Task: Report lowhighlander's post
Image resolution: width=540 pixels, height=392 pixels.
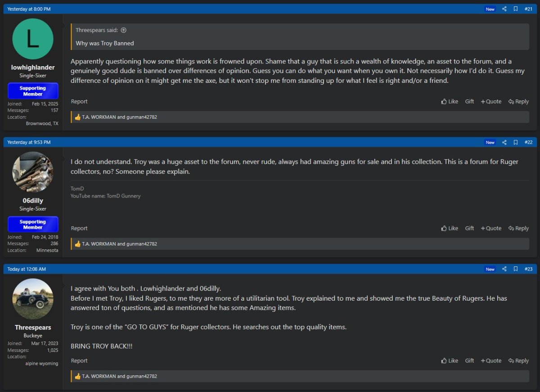Action: pos(79,102)
